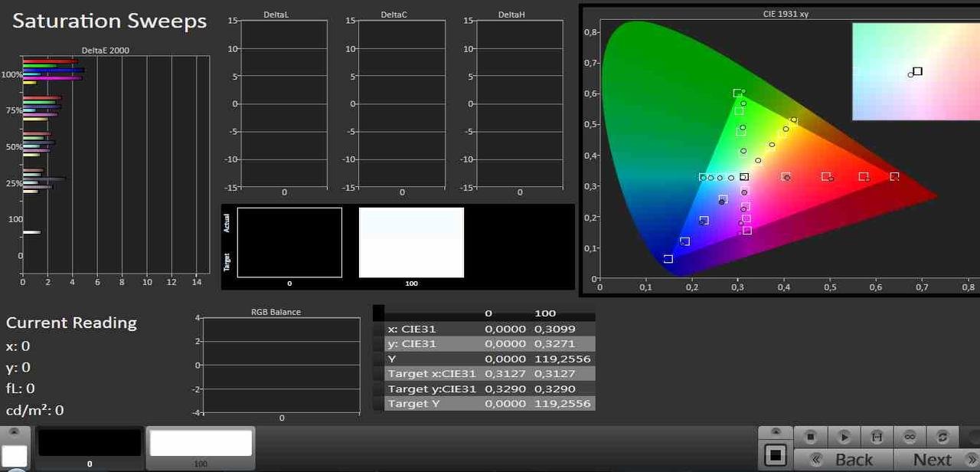Go Back to the previous step

[843, 460]
